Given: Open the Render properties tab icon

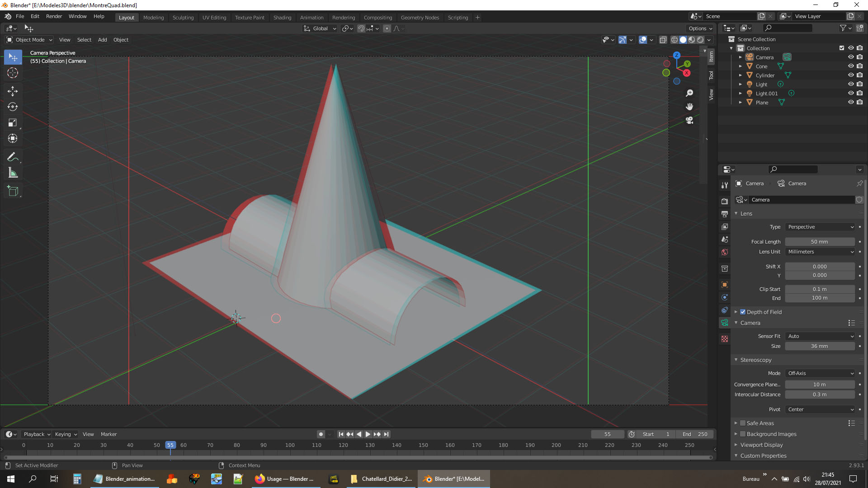Looking at the screenshot, I should [x=725, y=201].
